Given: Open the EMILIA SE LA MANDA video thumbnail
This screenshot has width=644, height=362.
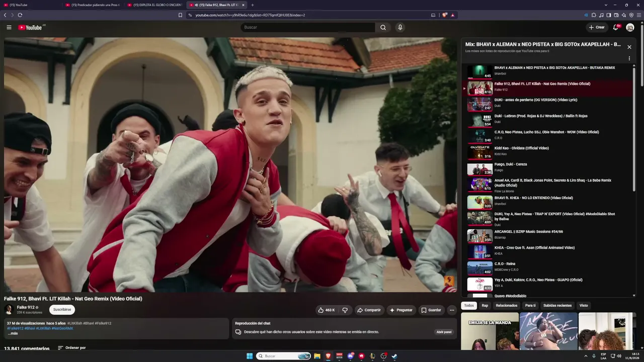Looking at the screenshot, I should tap(490, 331).
